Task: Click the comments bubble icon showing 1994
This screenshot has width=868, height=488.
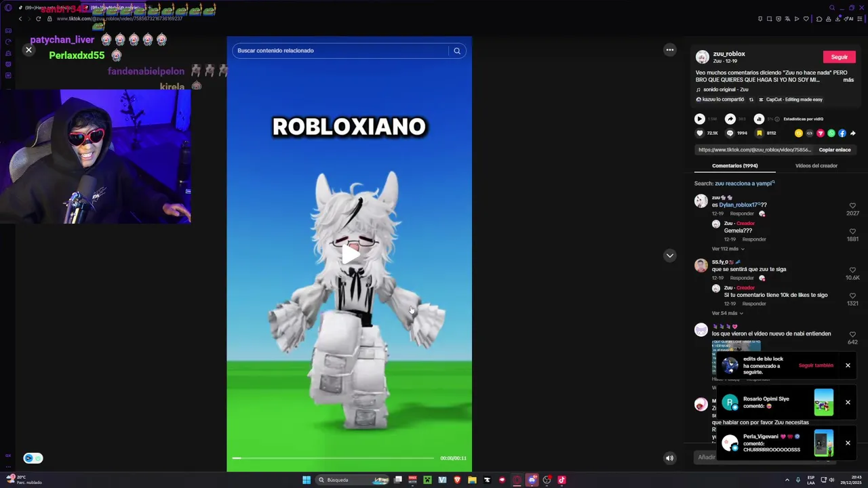Action: pyautogui.click(x=730, y=134)
